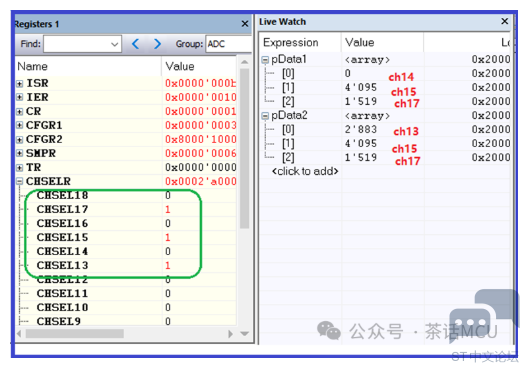Viewport: 528px width, 372px height.
Task: Select pData1 element [2]
Action: (386, 101)
